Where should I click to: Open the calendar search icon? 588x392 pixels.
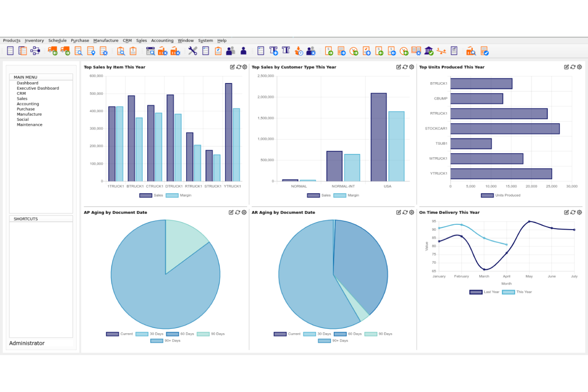pyautogui.click(x=151, y=51)
